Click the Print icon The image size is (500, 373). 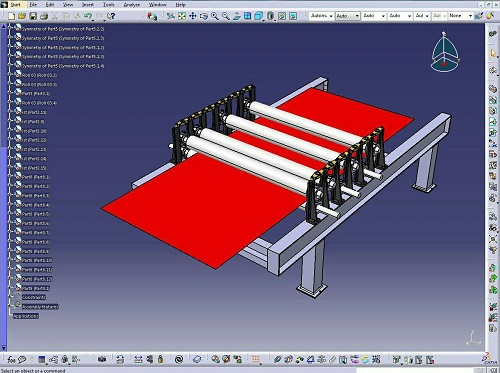44,16
